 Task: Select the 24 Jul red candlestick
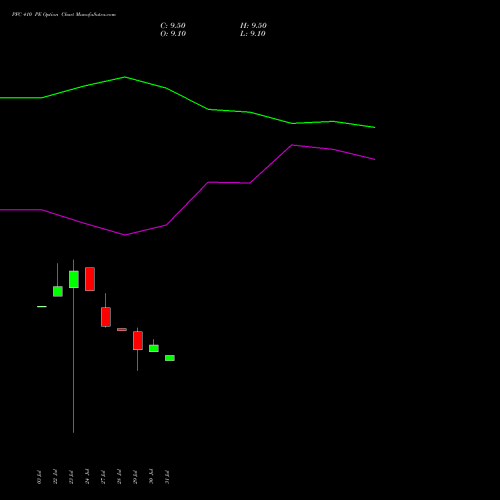pyautogui.click(x=90, y=279)
